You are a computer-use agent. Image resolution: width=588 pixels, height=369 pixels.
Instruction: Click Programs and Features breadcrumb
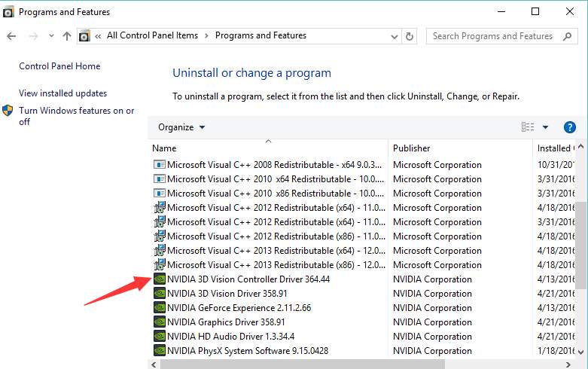point(260,35)
